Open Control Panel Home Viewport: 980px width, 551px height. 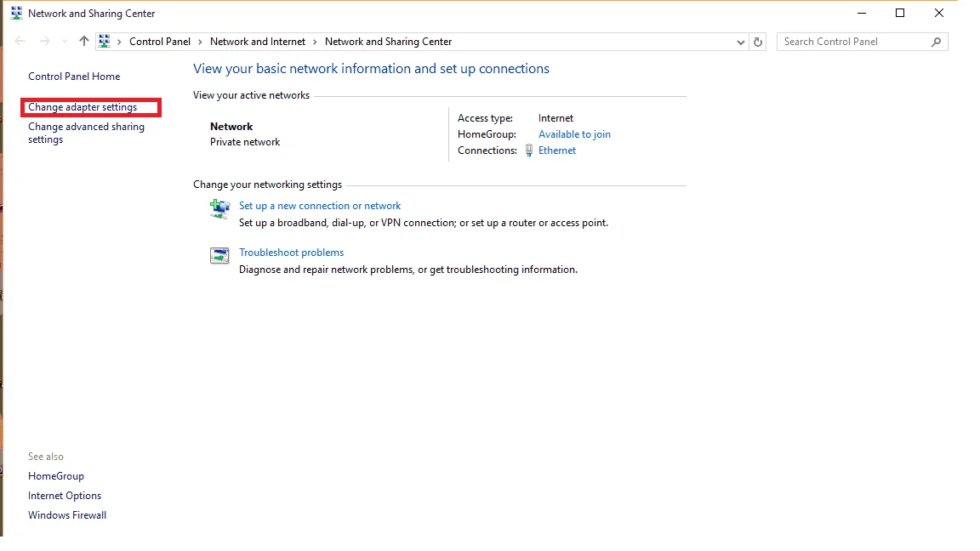click(x=74, y=77)
